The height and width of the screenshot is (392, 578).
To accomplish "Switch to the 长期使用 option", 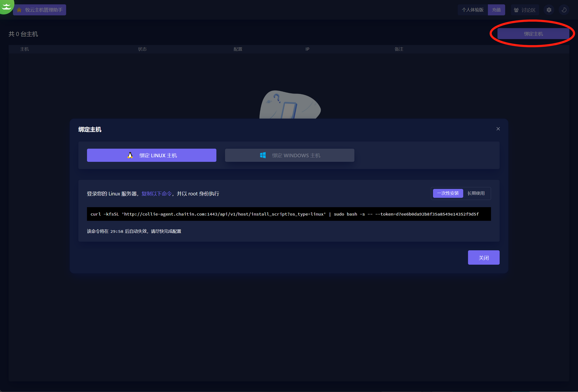I will pyautogui.click(x=476, y=193).
